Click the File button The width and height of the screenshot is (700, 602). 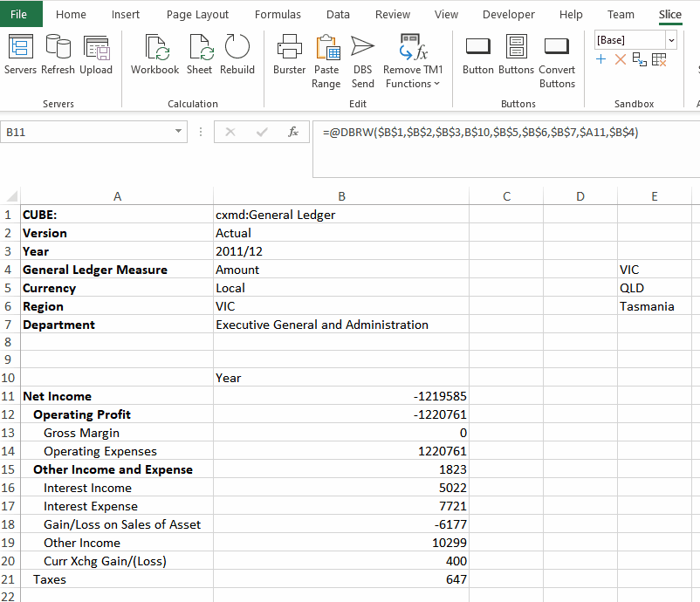19,15
